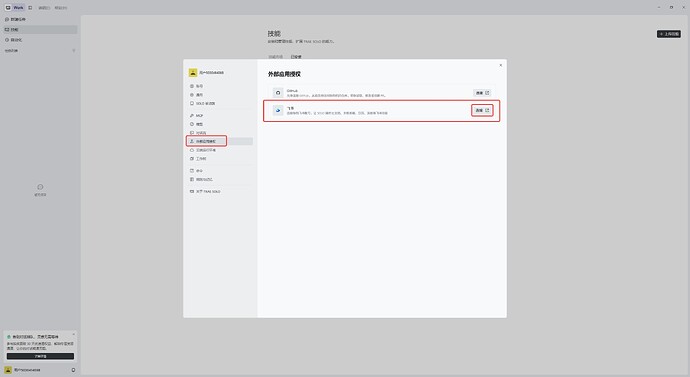The width and height of the screenshot is (690, 377).
Task: Click the GitHub description text
Action: (337, 95)
